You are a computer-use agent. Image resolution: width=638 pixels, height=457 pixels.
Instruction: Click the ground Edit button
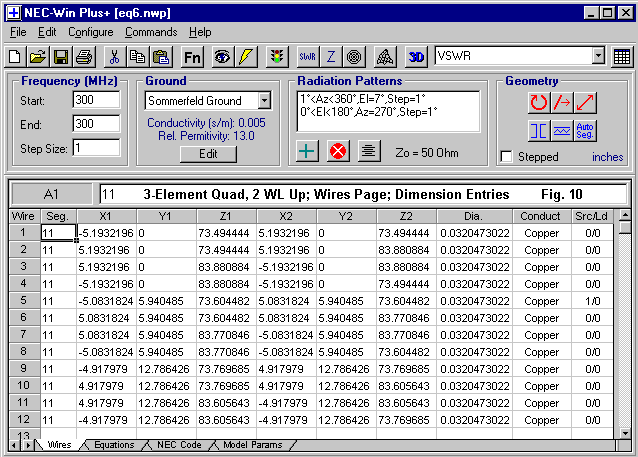(208, 154)
